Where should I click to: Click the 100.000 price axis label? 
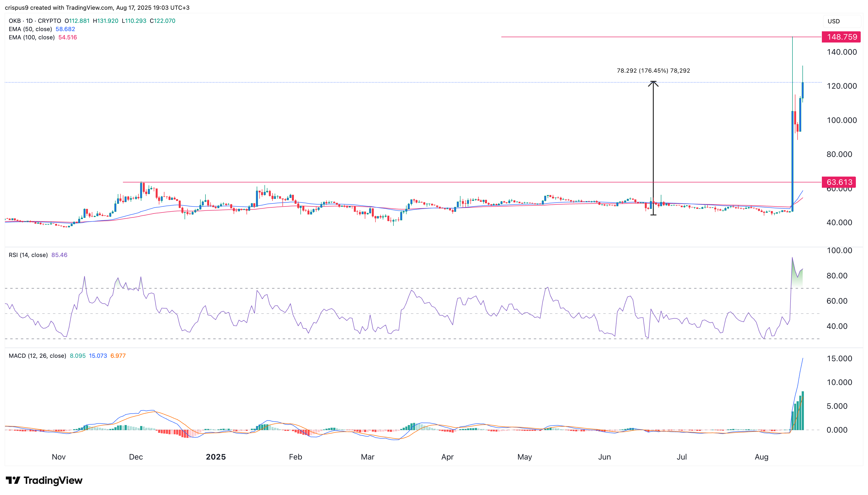click(x=842, y=120)
